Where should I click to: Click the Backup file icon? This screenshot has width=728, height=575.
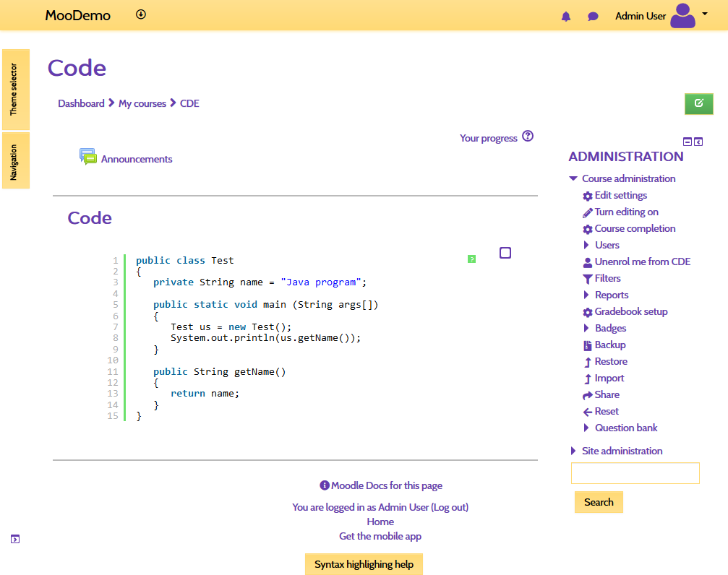588,345
